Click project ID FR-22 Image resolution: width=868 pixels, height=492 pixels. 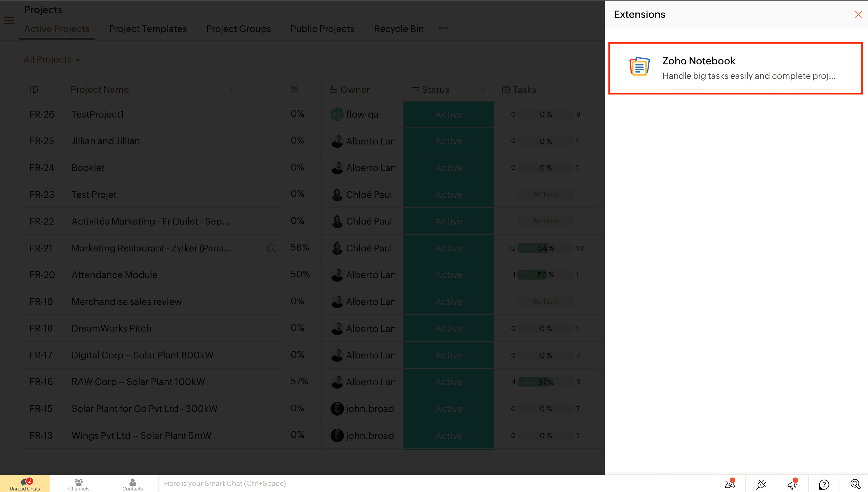[42, 221]
